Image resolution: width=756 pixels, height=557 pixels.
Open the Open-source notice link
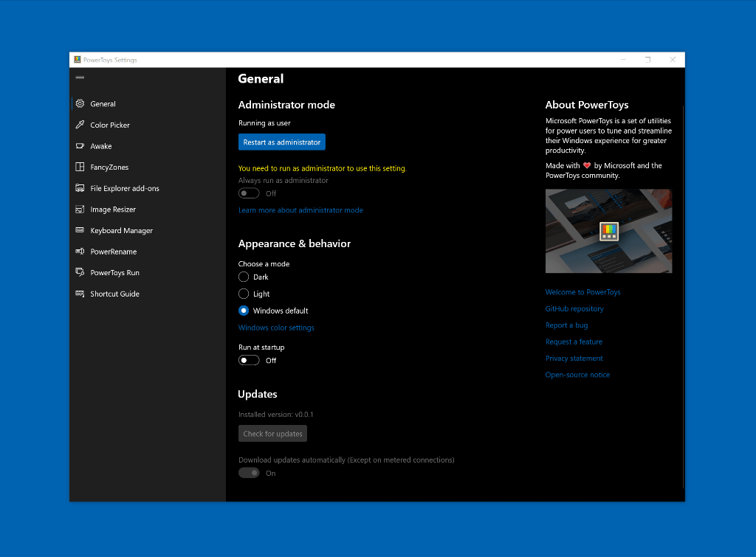[x=577, y=374]
